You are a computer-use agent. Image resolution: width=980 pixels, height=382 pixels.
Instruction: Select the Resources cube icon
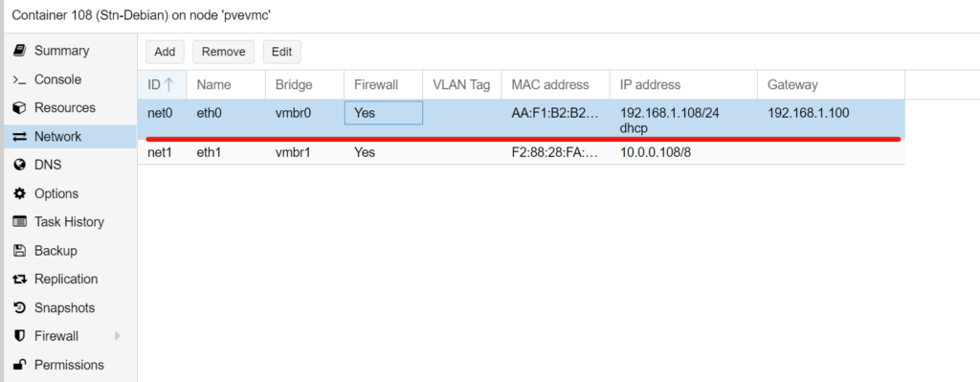point(19,108)
